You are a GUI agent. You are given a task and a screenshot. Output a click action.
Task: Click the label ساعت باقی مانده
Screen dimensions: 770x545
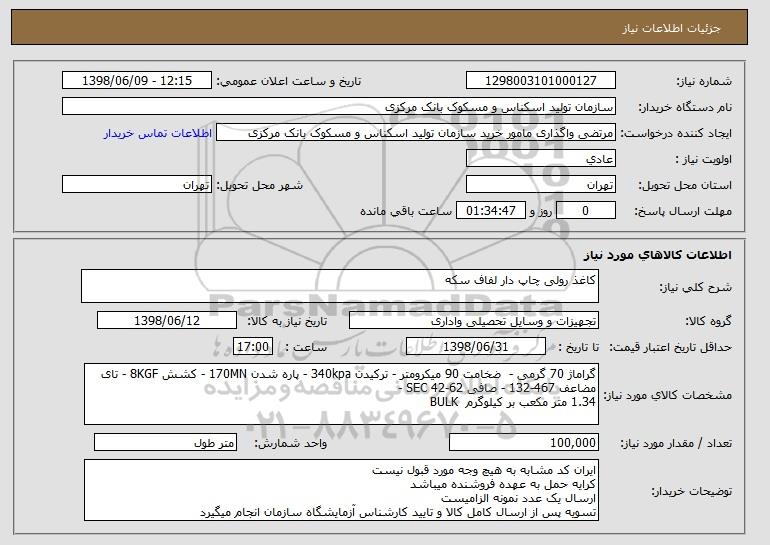pos(406,211)
